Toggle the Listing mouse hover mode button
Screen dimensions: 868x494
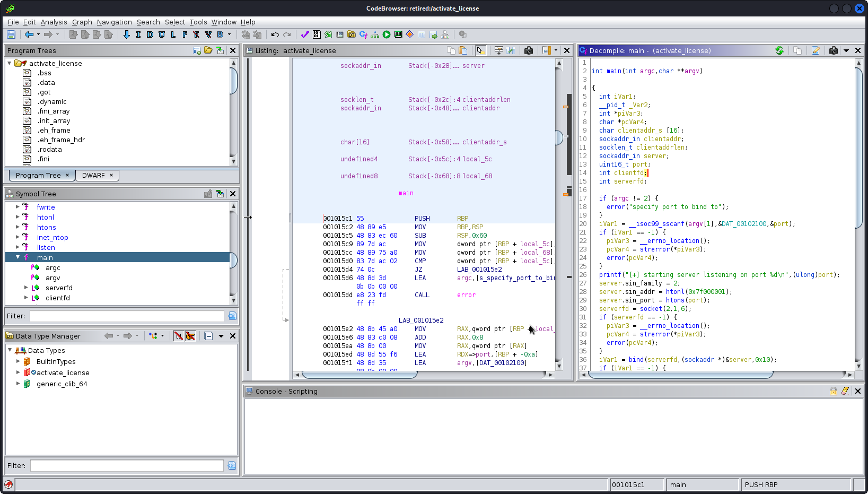[x=480, y=50]
